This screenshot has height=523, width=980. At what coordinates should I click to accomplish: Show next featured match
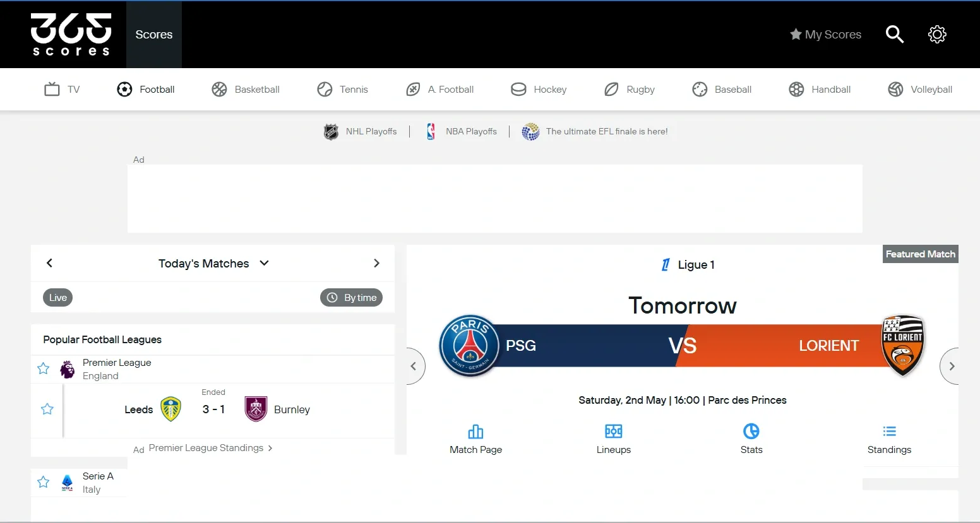(950, 366)
